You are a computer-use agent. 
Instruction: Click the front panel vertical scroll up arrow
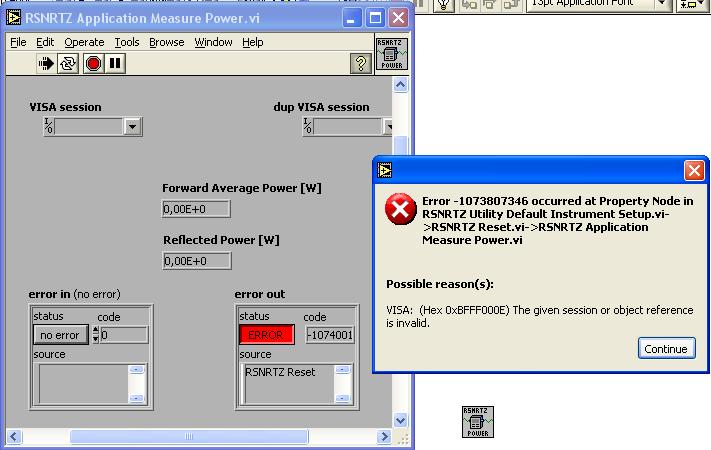[x=400, y=85]
